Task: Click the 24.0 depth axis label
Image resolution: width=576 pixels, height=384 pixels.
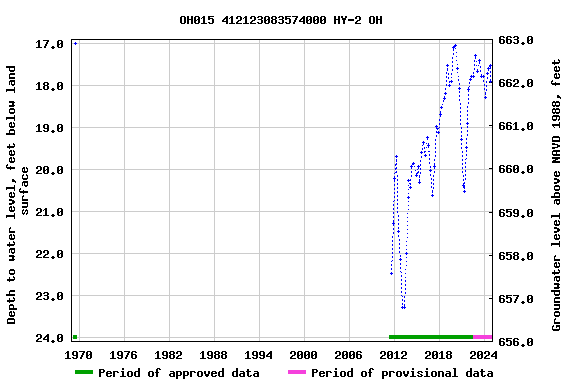Action: (49, 338)
